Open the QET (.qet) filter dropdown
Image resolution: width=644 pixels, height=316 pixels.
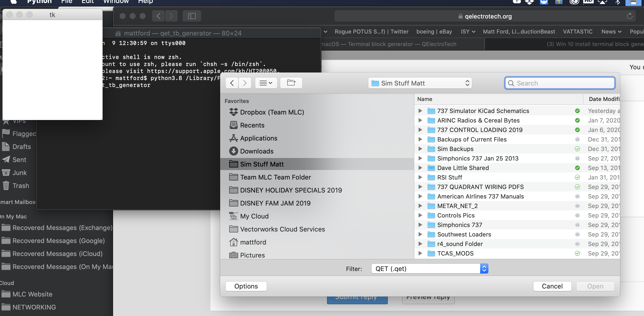429,269
